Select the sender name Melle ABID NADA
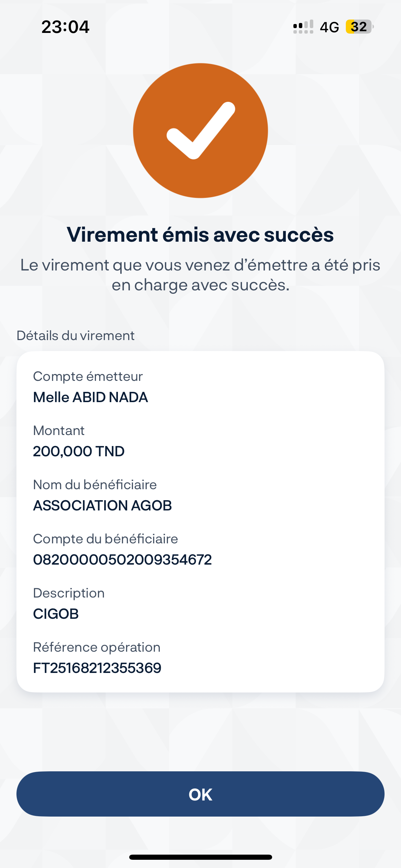Viewport: 401px width, 868px height. [x=90, y=397]
